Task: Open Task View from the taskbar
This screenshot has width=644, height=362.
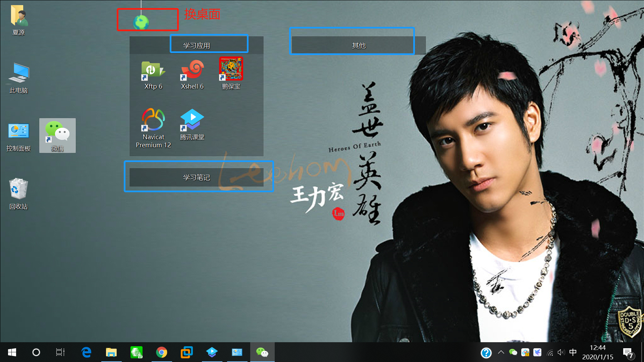Action: tap(60, 352)
